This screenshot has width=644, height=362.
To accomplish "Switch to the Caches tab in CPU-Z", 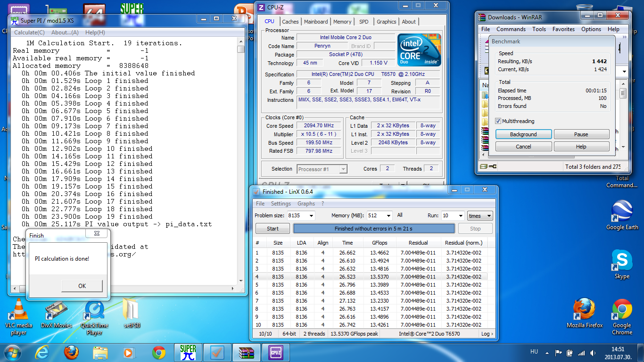I will [290, 22].
